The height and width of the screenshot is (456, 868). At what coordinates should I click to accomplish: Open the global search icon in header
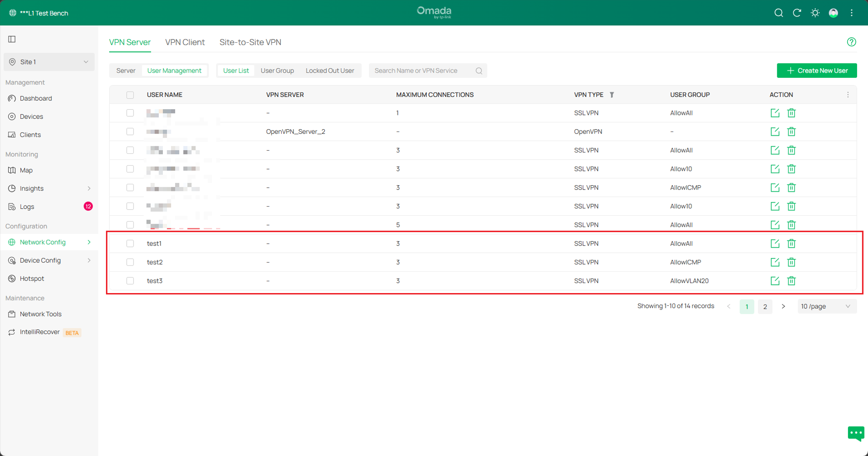(778, 13)
